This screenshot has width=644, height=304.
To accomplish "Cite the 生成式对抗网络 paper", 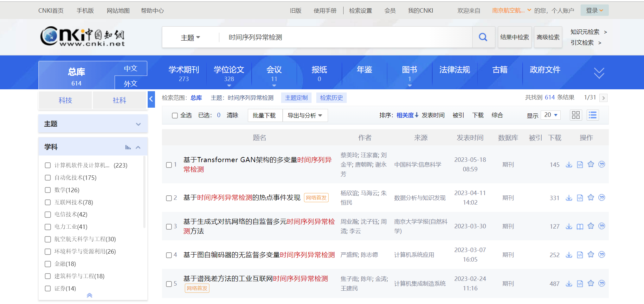I will pyautogui.click(x=602, y=226).
